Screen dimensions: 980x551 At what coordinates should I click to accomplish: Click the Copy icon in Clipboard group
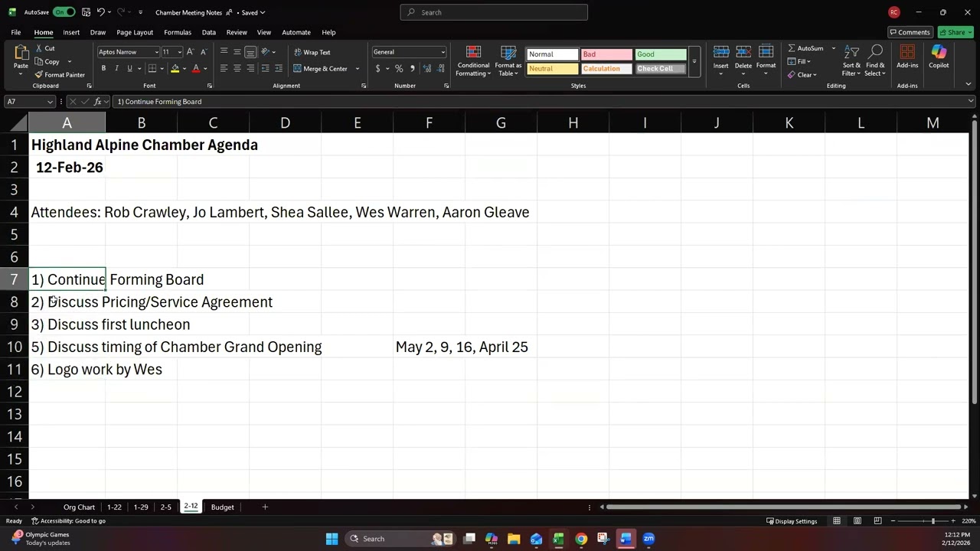(38, 61)
